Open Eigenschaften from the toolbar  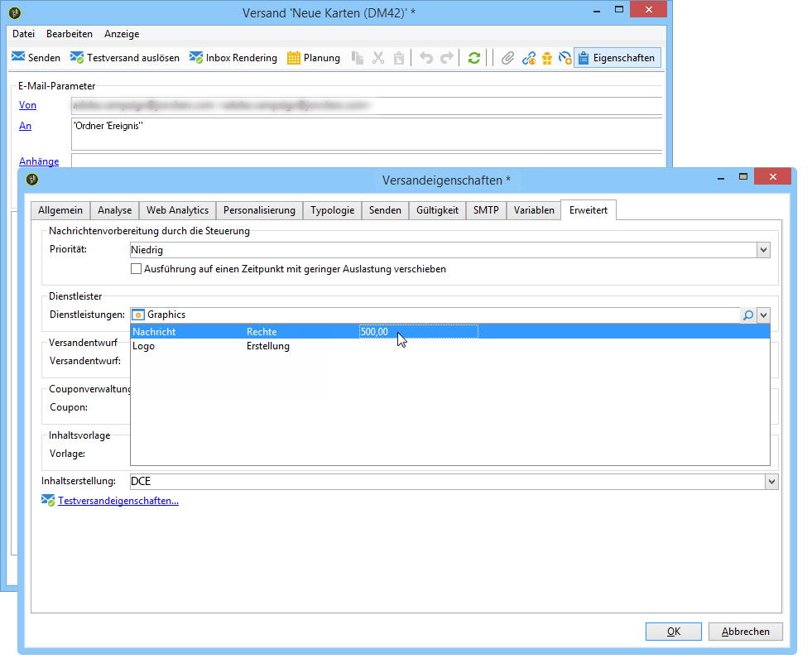click(x=617, y=57)
